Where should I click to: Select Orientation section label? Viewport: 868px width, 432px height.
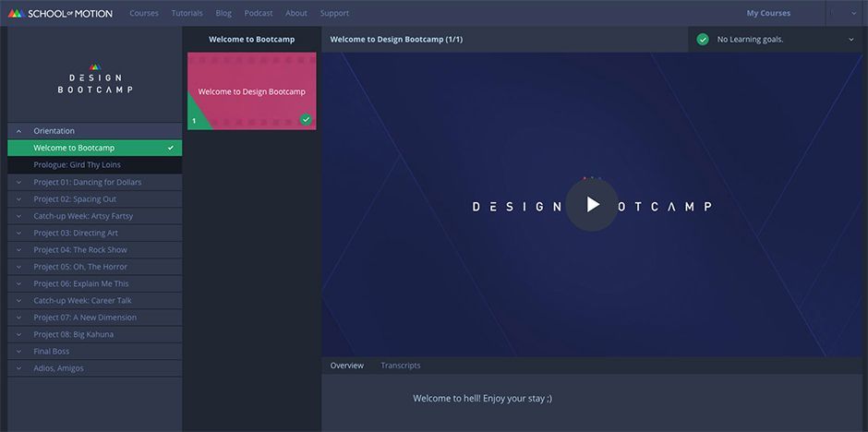(54, 131)
